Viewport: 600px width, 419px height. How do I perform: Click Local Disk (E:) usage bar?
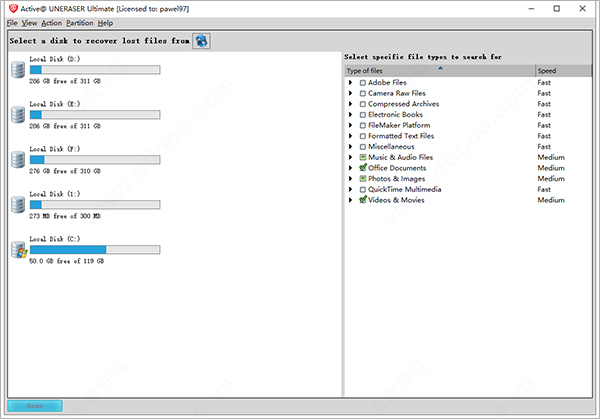(95, 115)
